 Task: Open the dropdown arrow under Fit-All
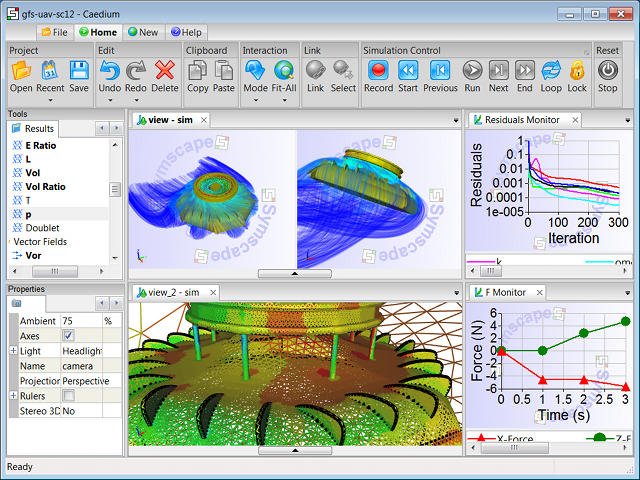pyautogui.click(x=284, y=100)
